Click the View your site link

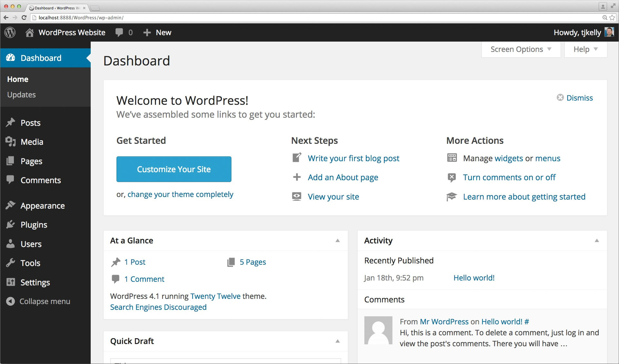pyautogui.click(x=333, y=197)
